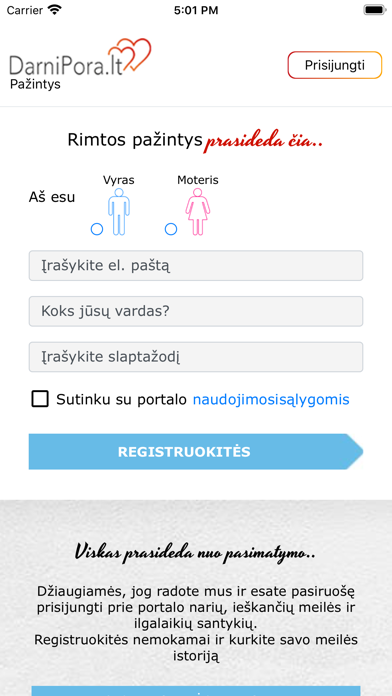Tap the clock in status bar
Viewport: 392px width, 696px height.
click(x=196, y=10)
